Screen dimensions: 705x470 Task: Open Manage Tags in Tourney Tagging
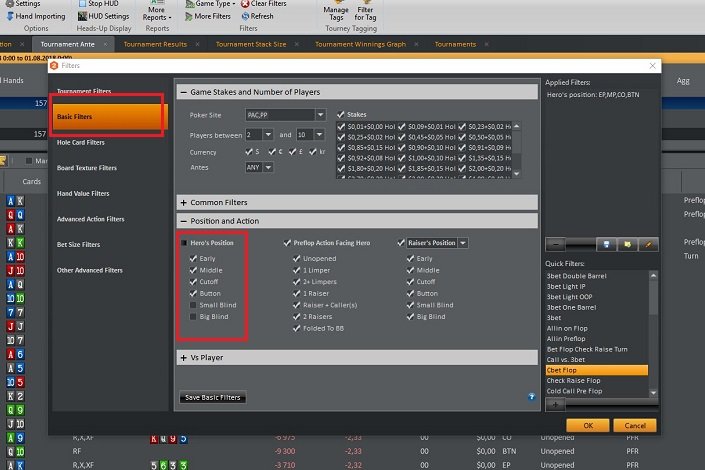(x=336, y=10)
